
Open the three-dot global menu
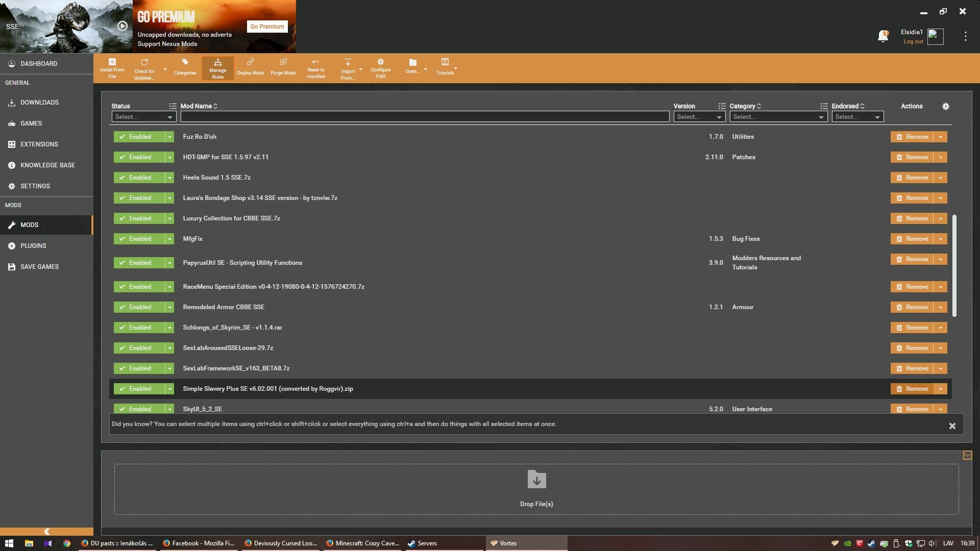(x=965, y=36)
